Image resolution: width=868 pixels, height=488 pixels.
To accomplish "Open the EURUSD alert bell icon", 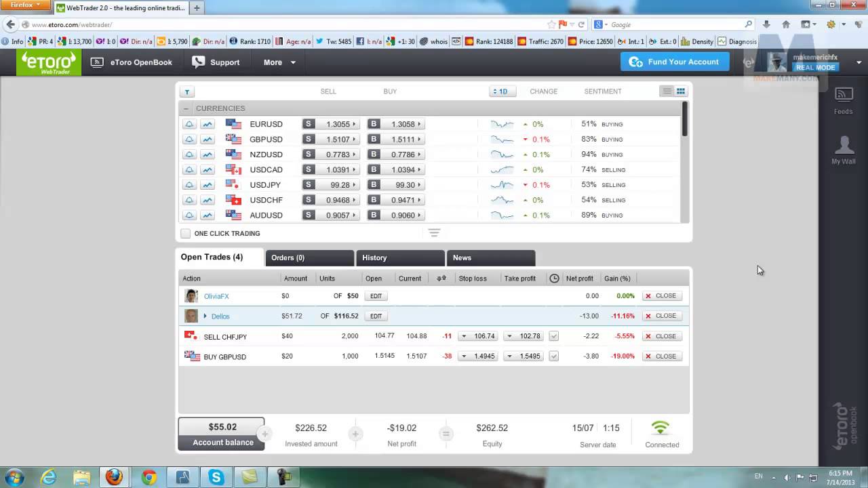I will pyautogui.click(x=189, y=124).
